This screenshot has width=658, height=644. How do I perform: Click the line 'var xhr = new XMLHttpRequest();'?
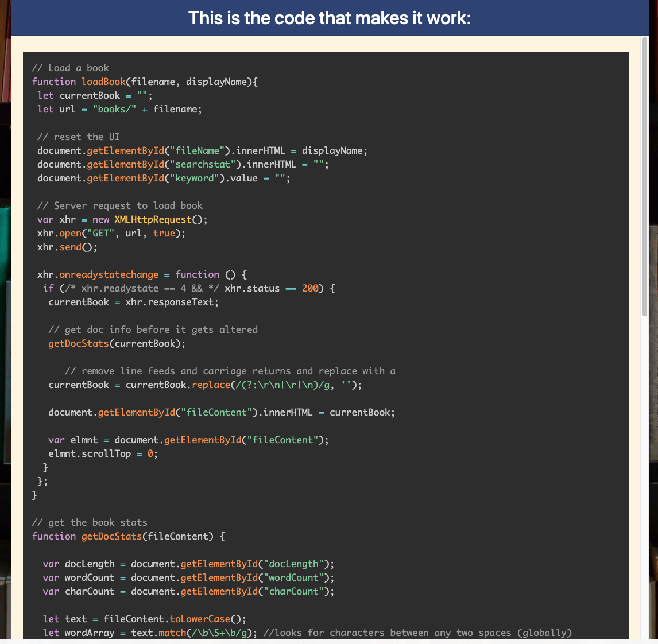coord(122,219)
